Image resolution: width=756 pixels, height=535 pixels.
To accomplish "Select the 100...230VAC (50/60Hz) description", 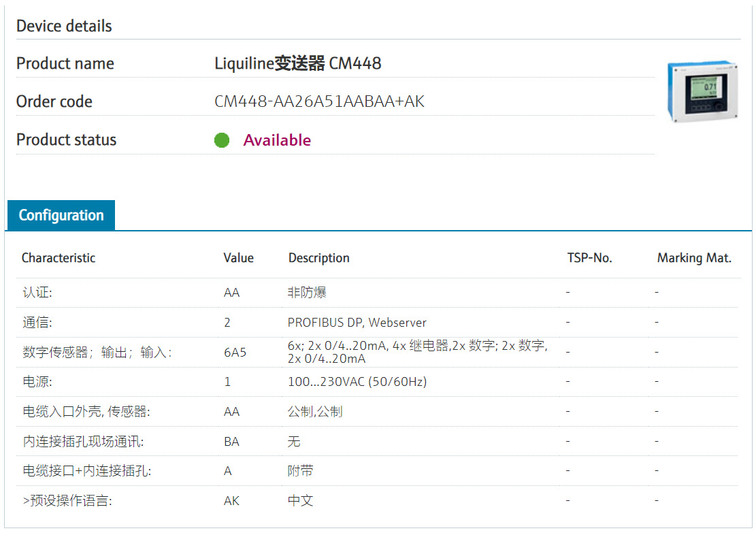I will 357,382.
